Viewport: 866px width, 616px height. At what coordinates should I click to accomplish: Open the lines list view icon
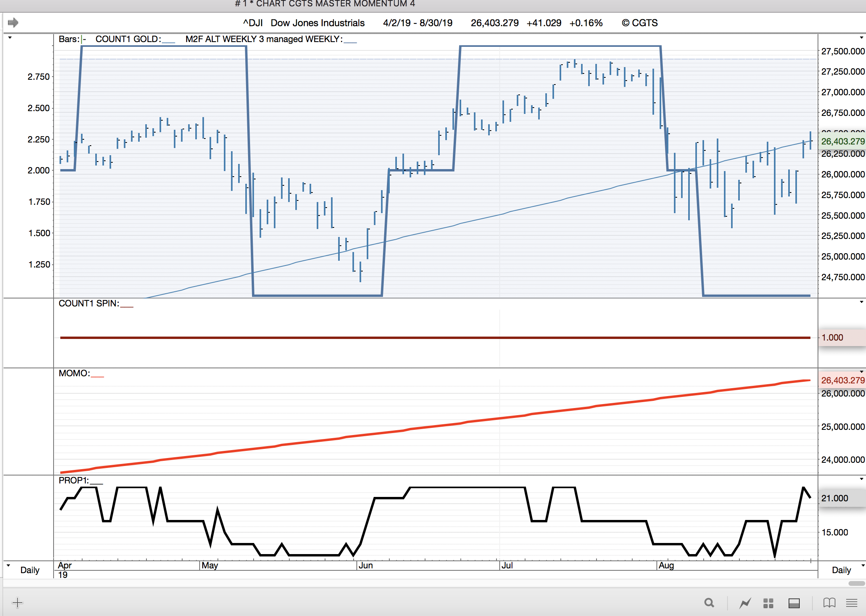852,603
